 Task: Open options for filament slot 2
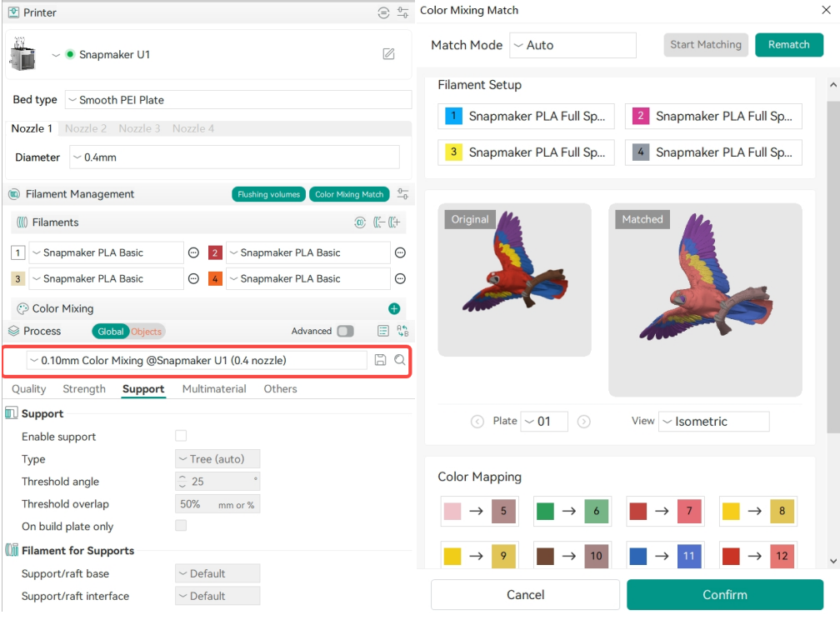point(400,252)
